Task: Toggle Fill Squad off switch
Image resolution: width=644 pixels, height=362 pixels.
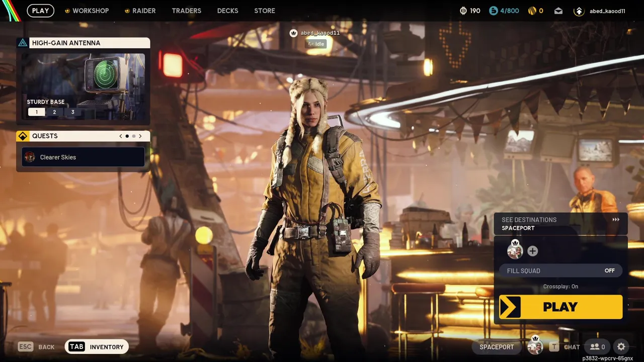Action: coord(560,270)
